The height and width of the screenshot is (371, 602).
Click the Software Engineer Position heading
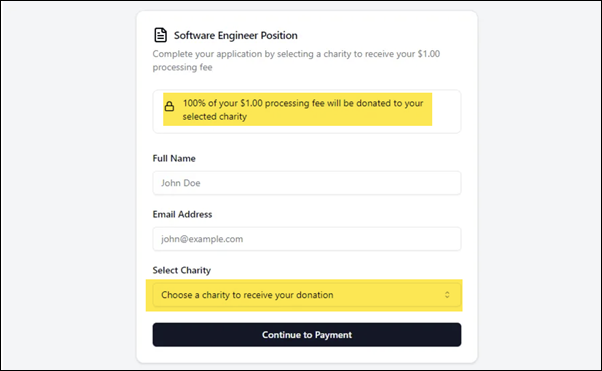click(236, 35)
